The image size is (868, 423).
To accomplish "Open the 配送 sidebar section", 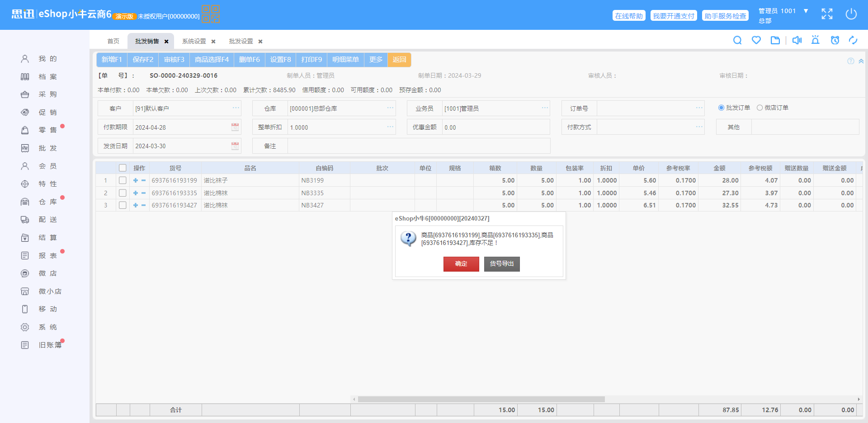I will pyautogui.click(x=39, y=220).
